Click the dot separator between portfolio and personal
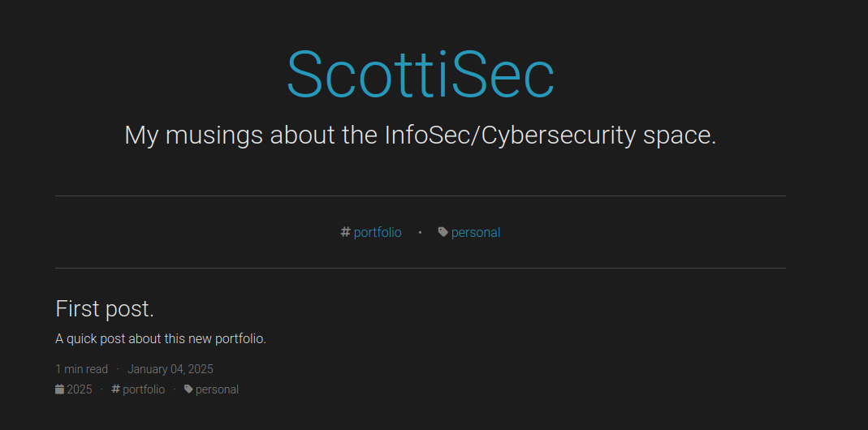The image size is (868, 430). coord(420,233)
